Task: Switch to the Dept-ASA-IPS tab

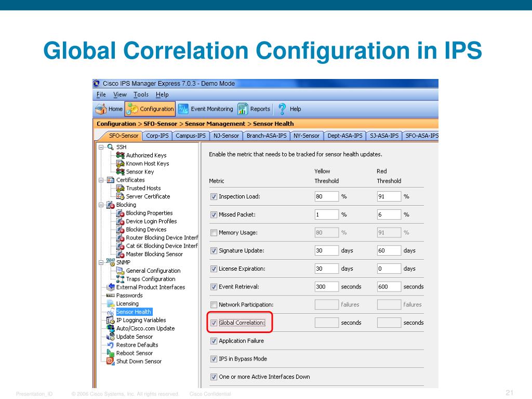Action: 345,136
